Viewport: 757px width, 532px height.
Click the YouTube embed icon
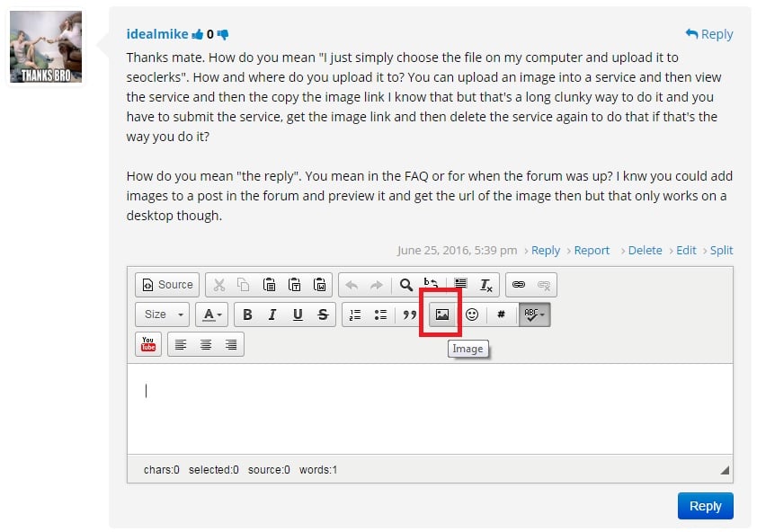pos(148,344)
